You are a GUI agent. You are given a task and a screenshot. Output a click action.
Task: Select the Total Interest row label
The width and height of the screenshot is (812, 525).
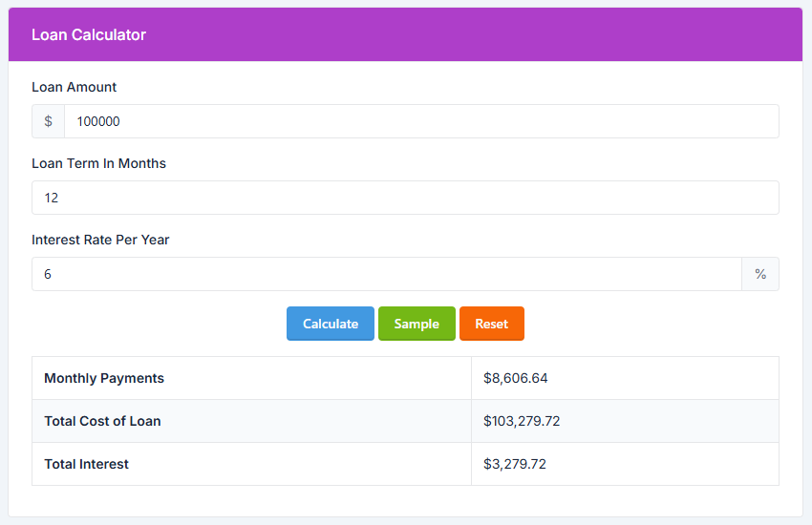coord(87,464)
